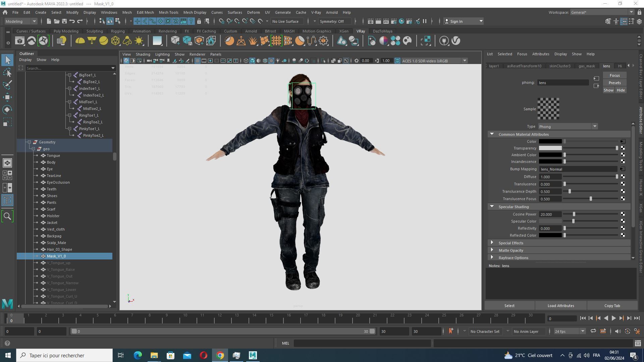Select the Lasso selection tool

[x=7, y=73]
